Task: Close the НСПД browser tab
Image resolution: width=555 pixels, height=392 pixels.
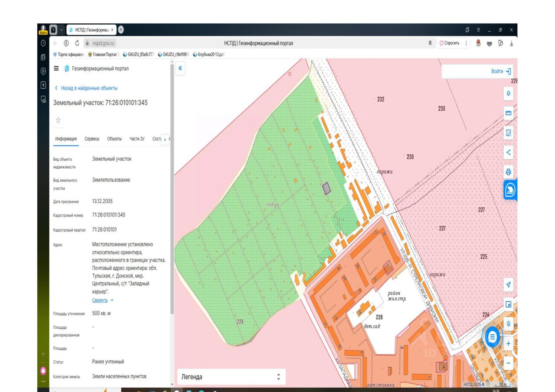Action: click(113, 30)
